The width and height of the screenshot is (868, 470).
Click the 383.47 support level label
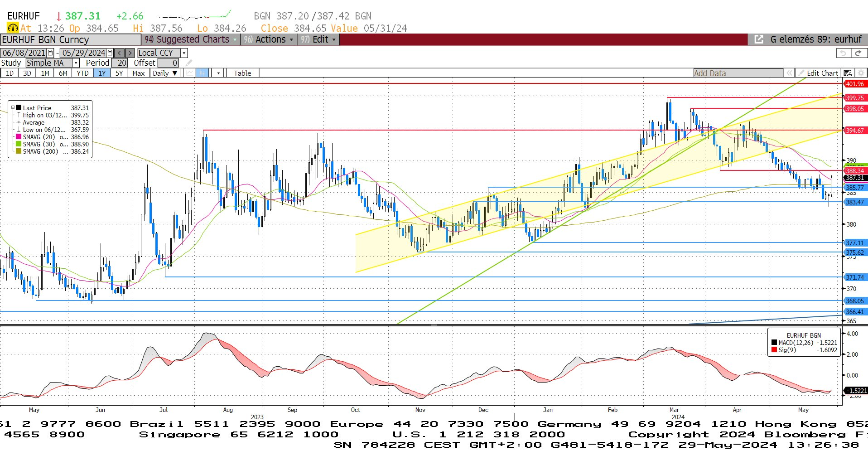pyautogui.click(x=855, y=202)
